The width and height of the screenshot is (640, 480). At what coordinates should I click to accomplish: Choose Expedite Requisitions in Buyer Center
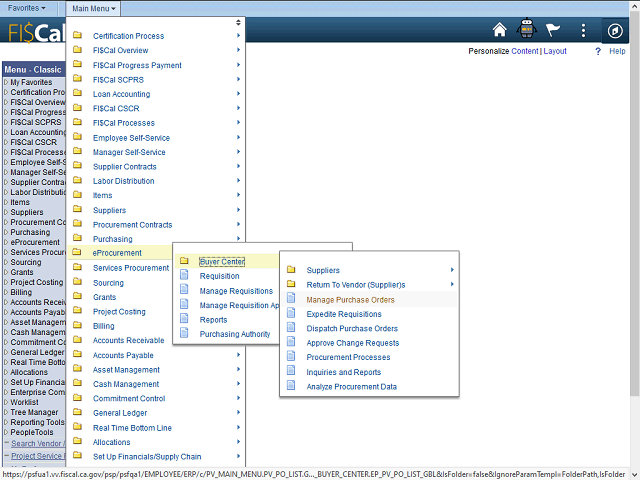click(x=344, y=314)
